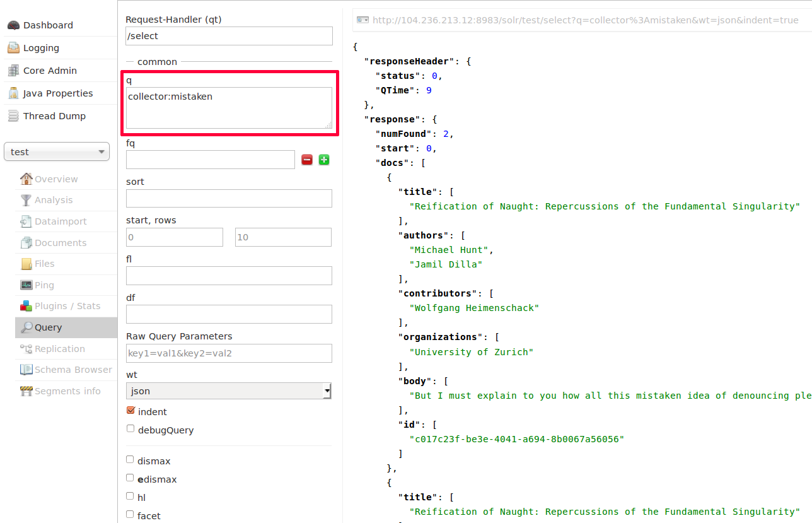Enable the hl highlighting checkbox
The height and width of the screenshot is (523, 812).
130,497
